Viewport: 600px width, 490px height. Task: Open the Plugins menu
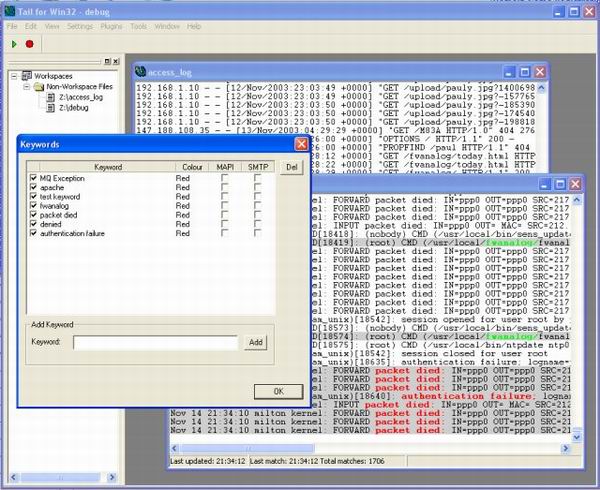click(x=111, y=26)
